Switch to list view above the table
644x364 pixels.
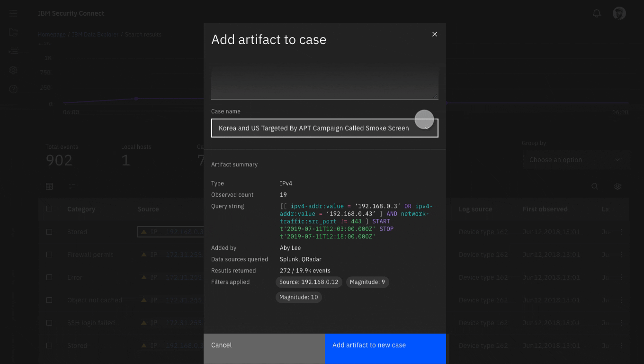point(72,186)
